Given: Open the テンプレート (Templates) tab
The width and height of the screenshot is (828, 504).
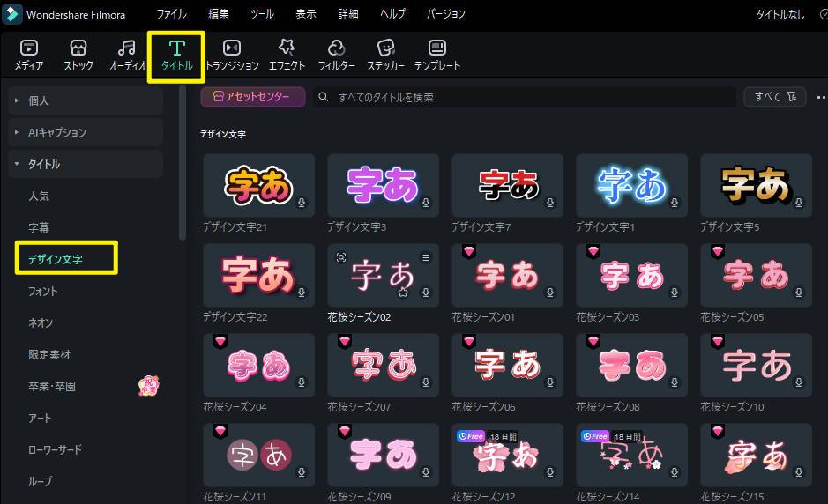Looking at the screenshot, I should click(437, 56).
